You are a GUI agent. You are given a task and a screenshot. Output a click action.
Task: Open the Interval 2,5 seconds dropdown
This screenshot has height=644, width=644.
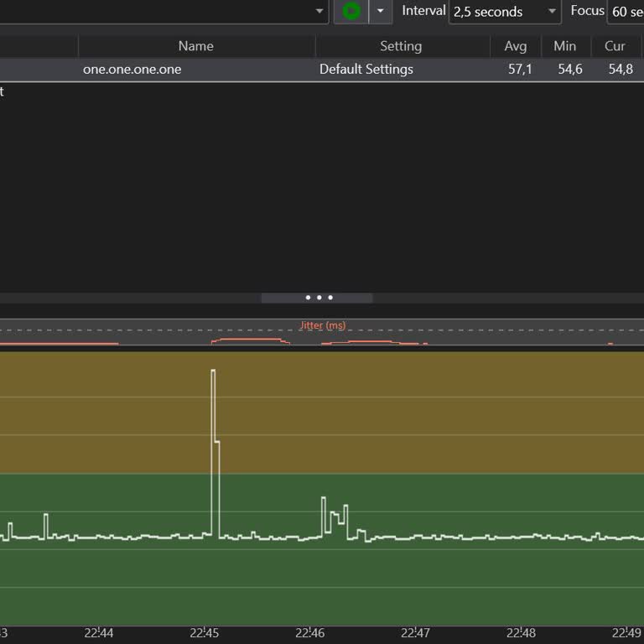505,12
